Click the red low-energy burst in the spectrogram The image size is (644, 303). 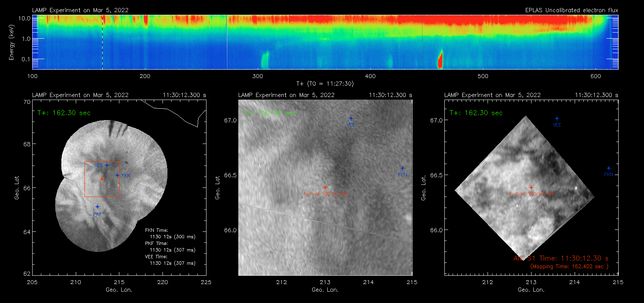440,59
